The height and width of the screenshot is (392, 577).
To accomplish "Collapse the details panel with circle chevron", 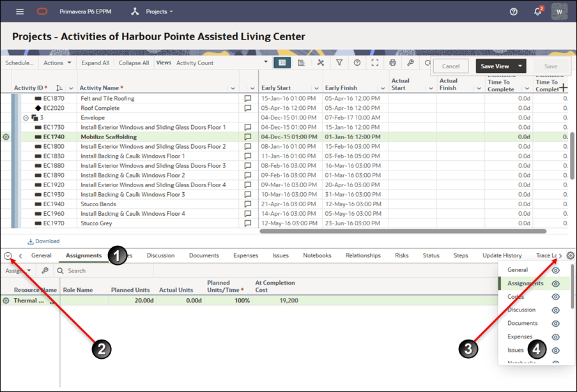I will click(x=8, y=256).
